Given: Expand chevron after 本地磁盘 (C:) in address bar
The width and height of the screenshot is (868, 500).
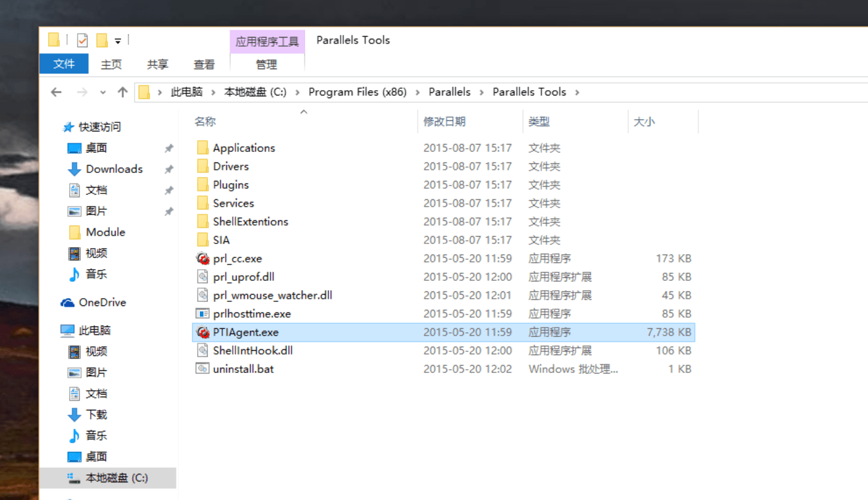Looking at the screenshot, I should pyautogui.click(x=297, y=92).
